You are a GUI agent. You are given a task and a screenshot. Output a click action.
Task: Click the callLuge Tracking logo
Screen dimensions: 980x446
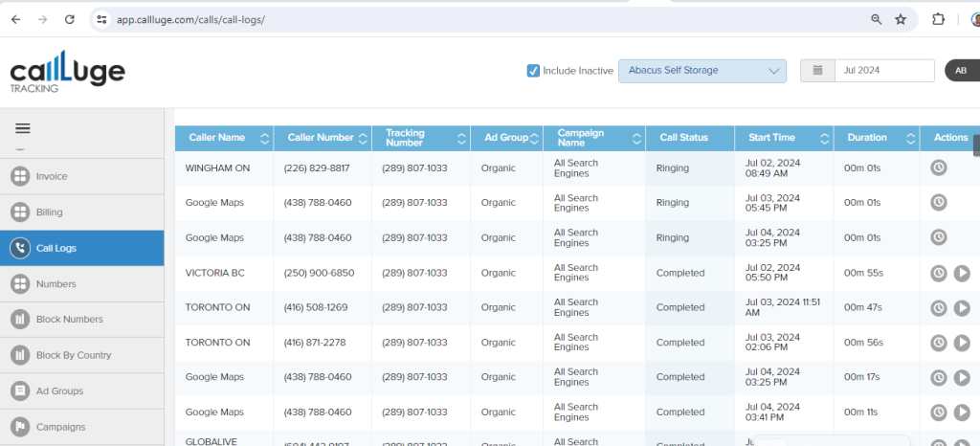[x=67, y=73]
